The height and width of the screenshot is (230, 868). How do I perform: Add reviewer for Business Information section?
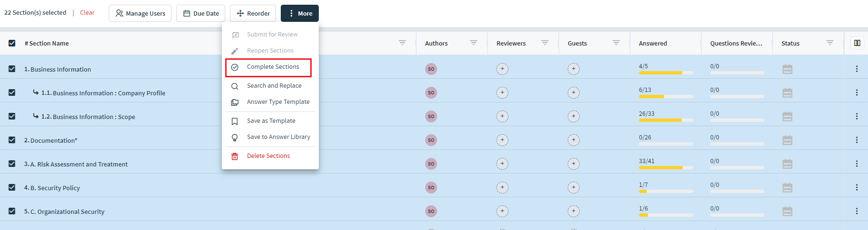502,69
